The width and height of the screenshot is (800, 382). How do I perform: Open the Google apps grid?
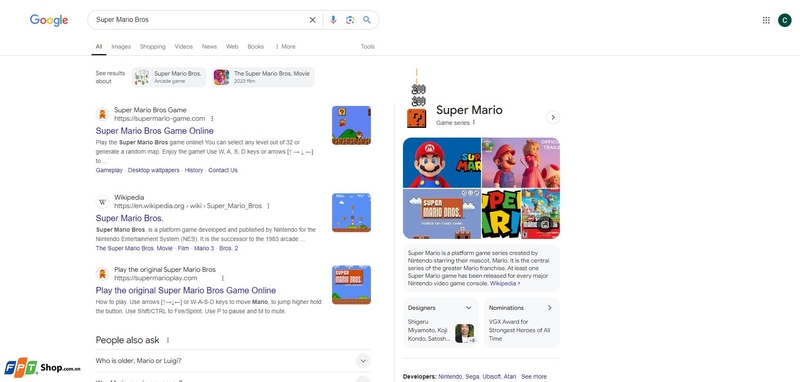[766, 20]
